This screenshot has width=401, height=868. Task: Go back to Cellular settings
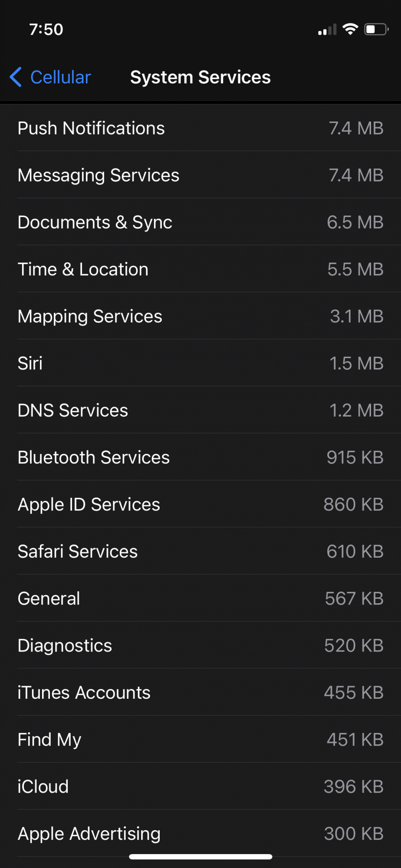[x=60, y=77]
